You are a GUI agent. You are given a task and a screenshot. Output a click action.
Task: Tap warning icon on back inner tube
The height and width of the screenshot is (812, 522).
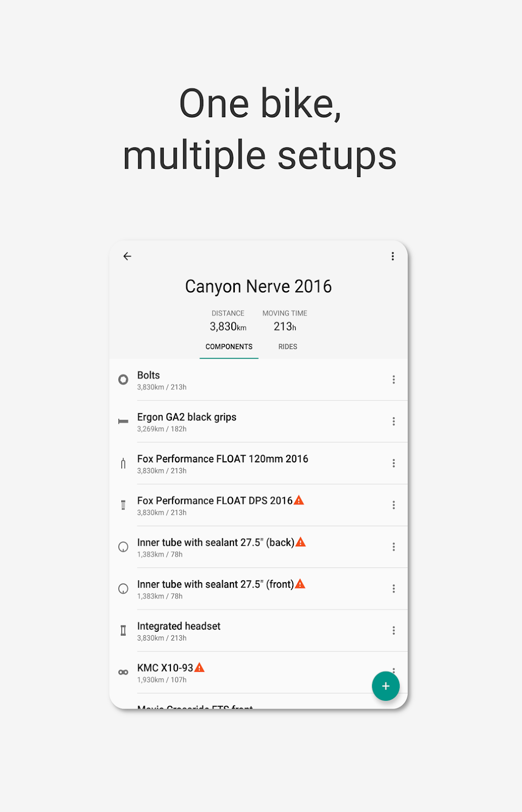(301, 542)
